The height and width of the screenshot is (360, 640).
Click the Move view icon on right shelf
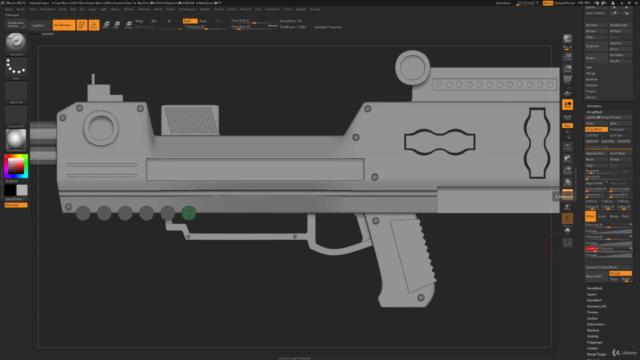[x=567, y=158]
